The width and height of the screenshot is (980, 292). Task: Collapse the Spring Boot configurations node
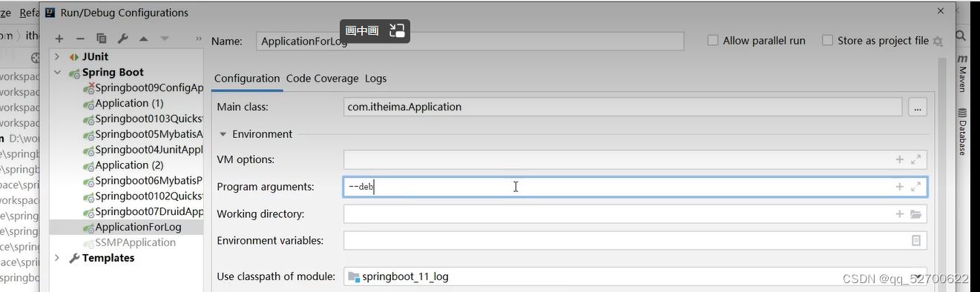[x=57, y=72]
